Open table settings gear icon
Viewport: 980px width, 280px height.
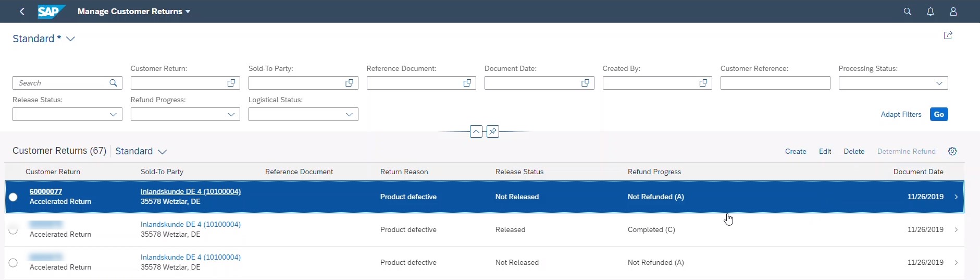(952, 151)
